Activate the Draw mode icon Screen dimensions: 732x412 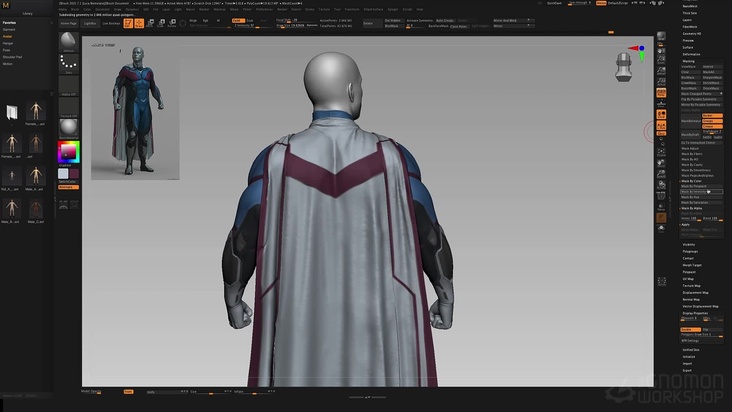(x=139, y=23)
